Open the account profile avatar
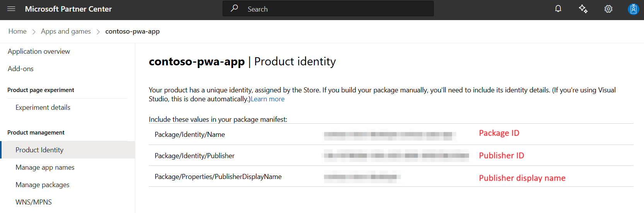The width and height of the screenshot is (644, 213). click(633, 9)
